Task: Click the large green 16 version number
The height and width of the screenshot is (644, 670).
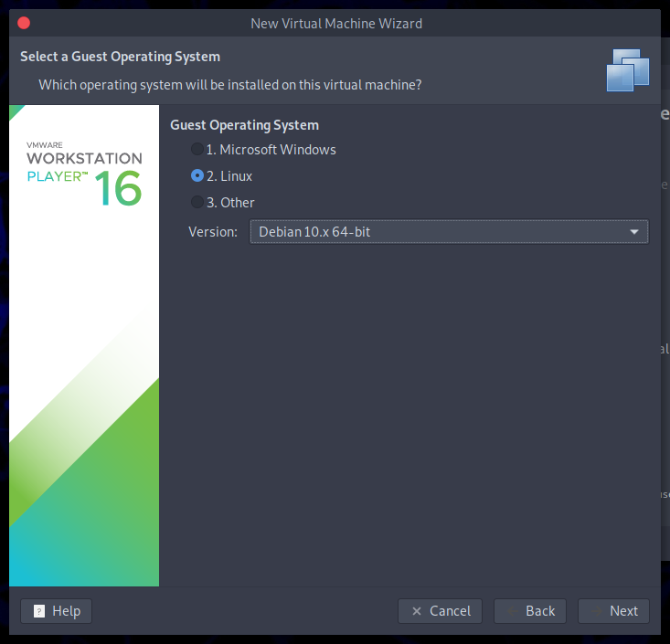Action: pos(119,188)
